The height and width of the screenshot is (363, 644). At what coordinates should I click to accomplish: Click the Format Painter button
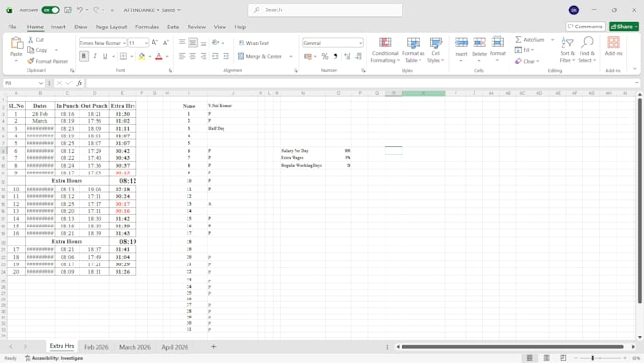(x=47, y=61)
